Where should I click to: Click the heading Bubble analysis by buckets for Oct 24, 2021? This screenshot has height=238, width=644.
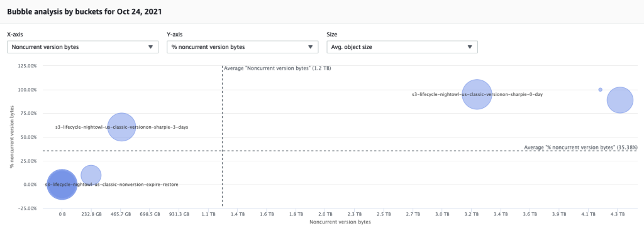pos(84,12)
